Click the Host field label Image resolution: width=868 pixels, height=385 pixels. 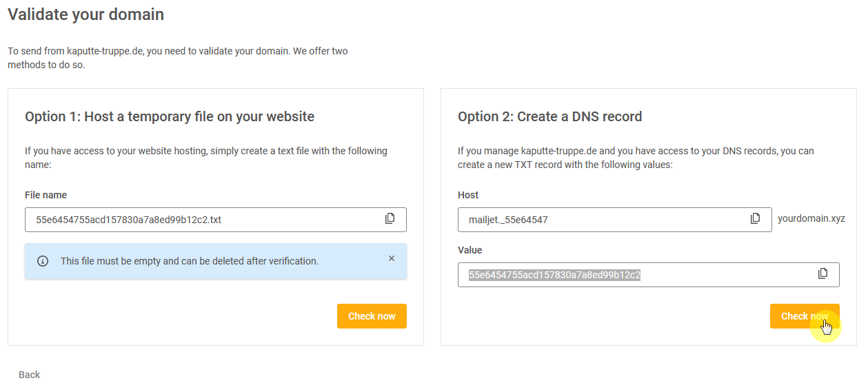468,195
